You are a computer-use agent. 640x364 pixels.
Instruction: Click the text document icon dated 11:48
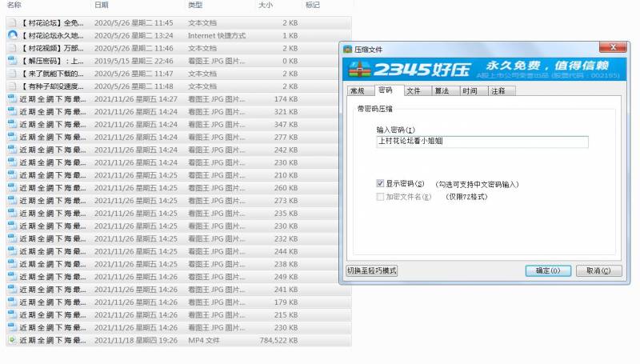click(x=12, y=86)
